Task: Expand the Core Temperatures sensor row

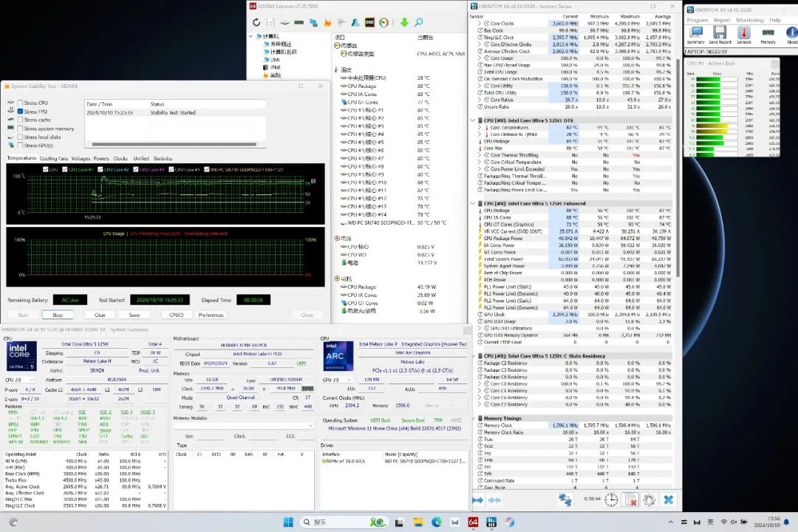Action: 480,128
